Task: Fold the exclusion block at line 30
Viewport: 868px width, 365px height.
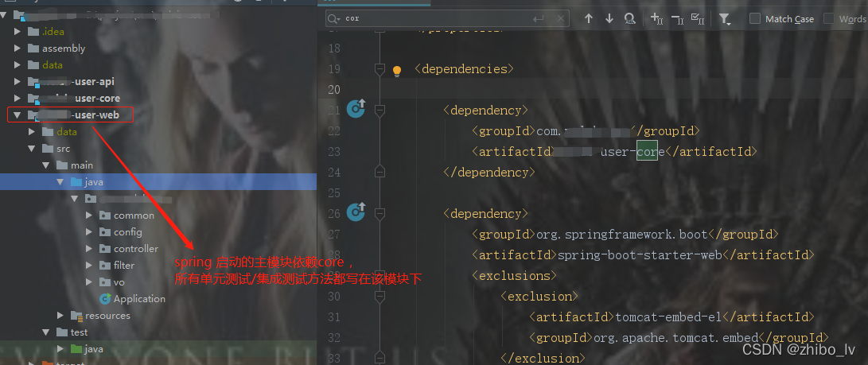Action: (380, 297)
